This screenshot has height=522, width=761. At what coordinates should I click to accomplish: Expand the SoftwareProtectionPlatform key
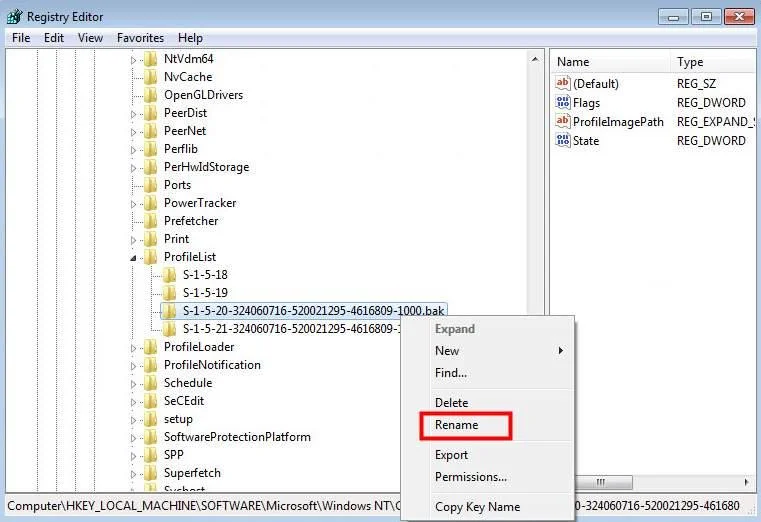(133, 438)
